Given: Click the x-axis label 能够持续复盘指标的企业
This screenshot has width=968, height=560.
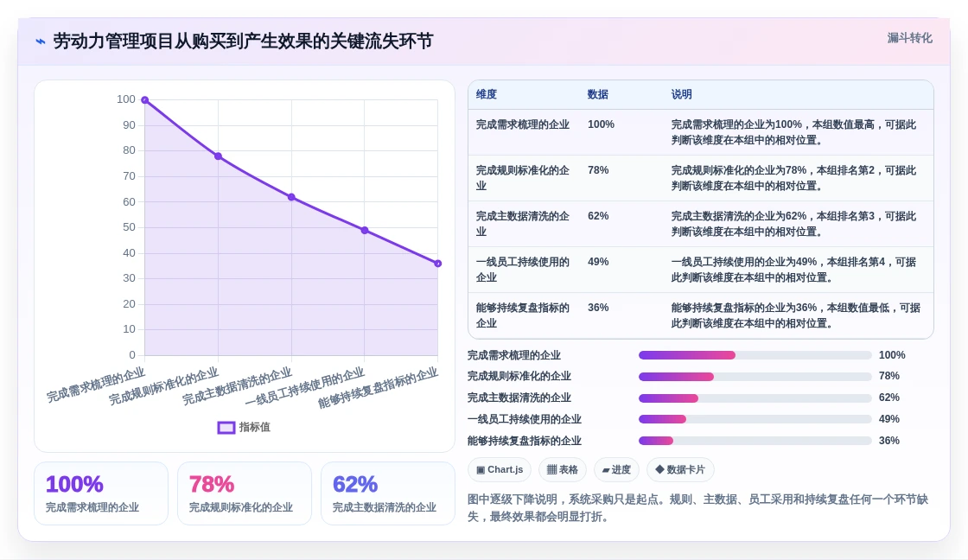Looking at the screenshot, I should coord(378,388).
